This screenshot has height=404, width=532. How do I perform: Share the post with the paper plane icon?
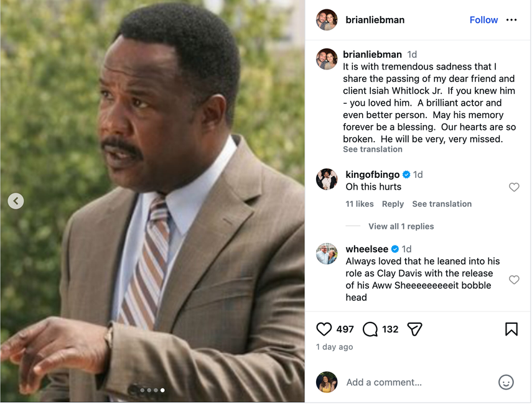(414, 329)
